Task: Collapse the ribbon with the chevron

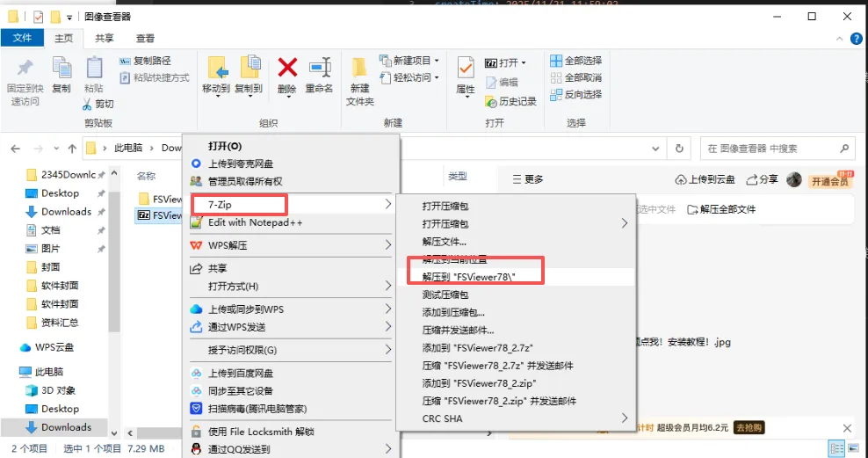Action: click(x=840, y=39)
